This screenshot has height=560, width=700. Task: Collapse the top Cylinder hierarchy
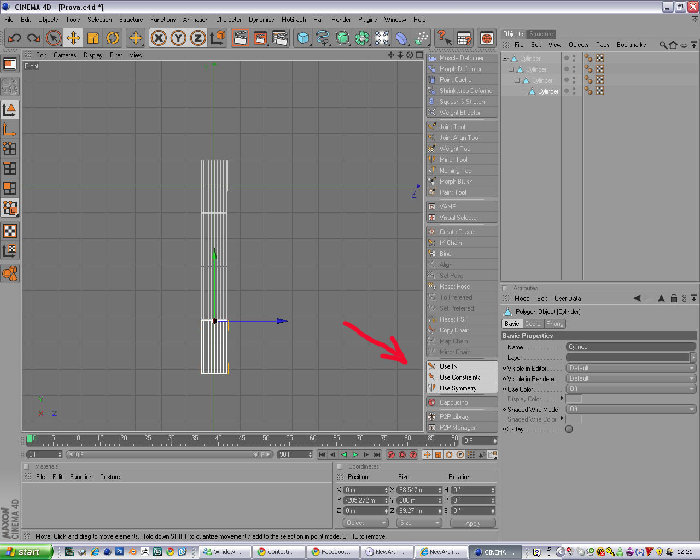pos(505,59)
